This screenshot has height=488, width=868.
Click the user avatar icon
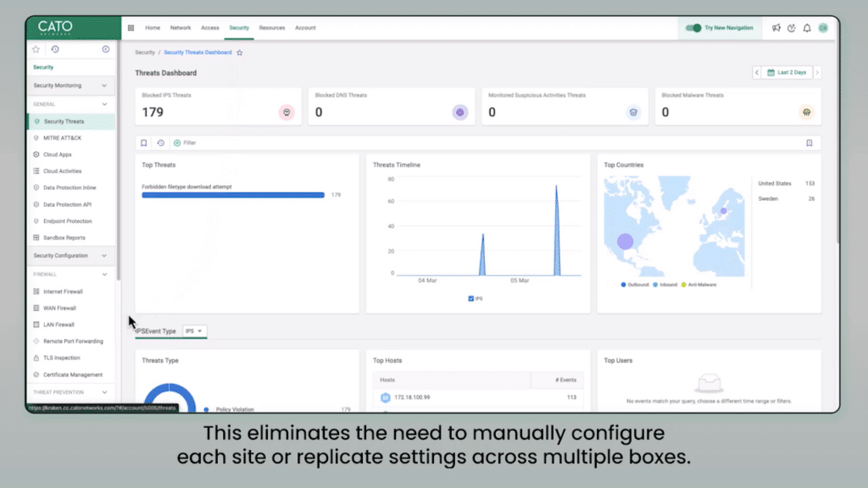[x=822, y=28]
